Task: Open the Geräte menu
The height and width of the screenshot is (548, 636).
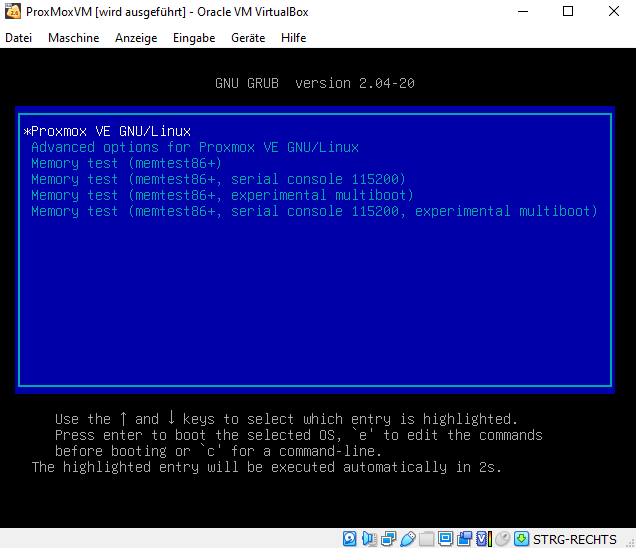Action: (248, 38)
